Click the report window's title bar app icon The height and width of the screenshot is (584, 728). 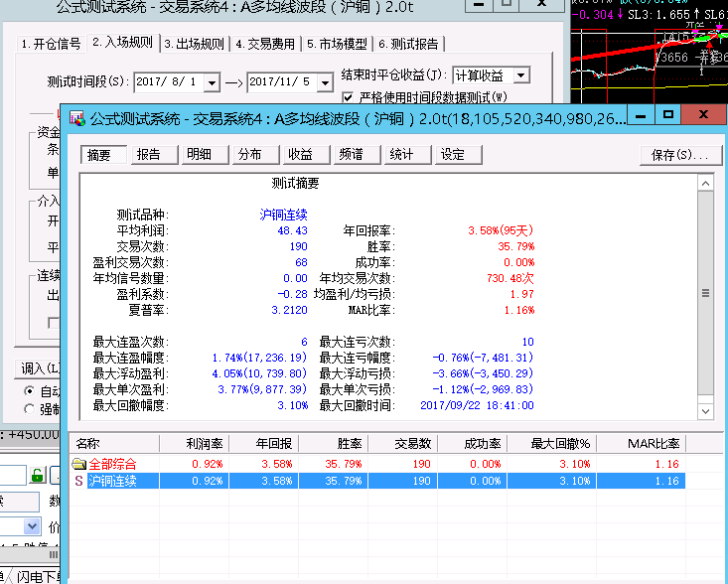pyautogui.click(x=77, y=119)
